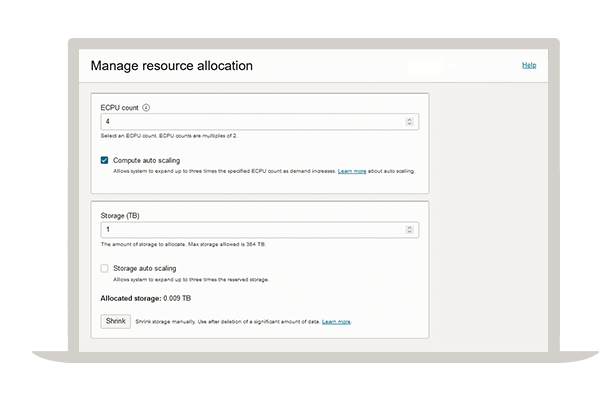
Task: Enable Storage auto scaling checkbox
Action: pos(105,268)
